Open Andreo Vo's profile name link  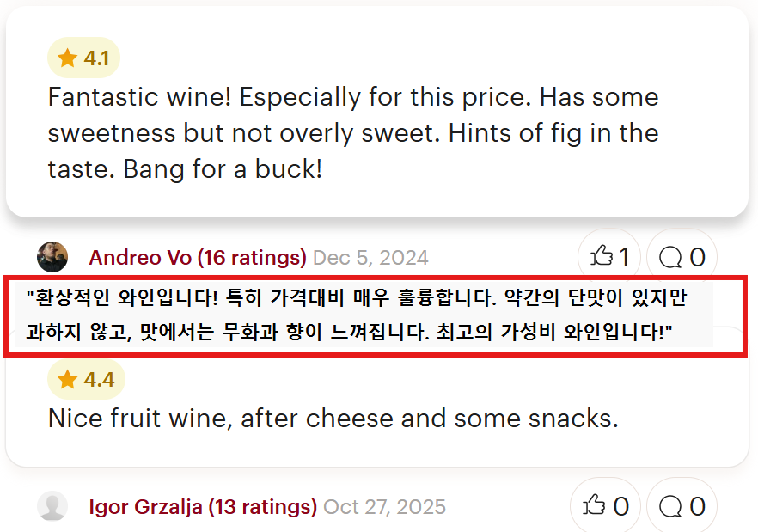click(x=141, y=258)
